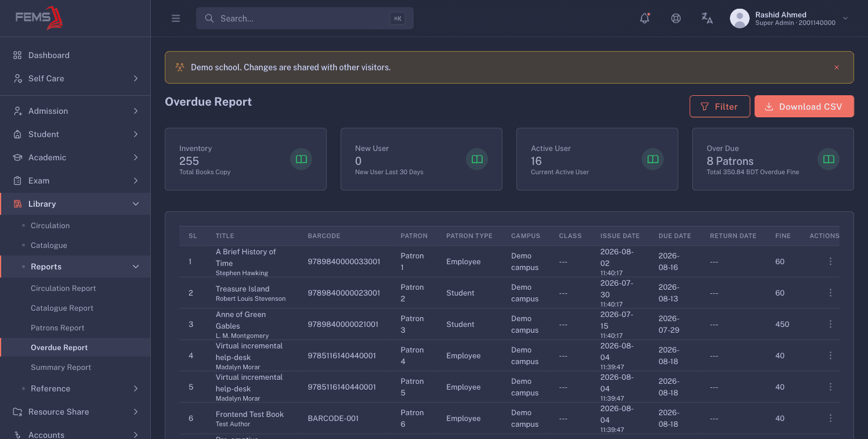Open the notifications bell
Image resolution: width=868 pixels, height=439 pixels.
645,19
